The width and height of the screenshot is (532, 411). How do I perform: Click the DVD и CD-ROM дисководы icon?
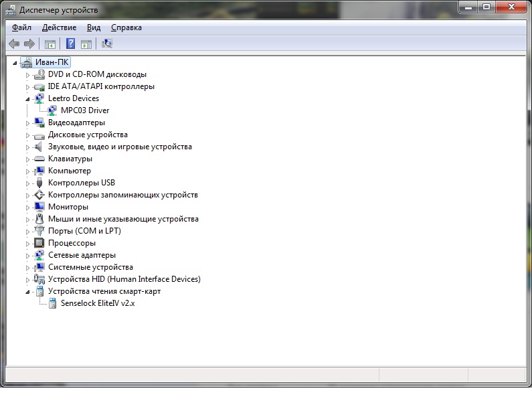39,74
